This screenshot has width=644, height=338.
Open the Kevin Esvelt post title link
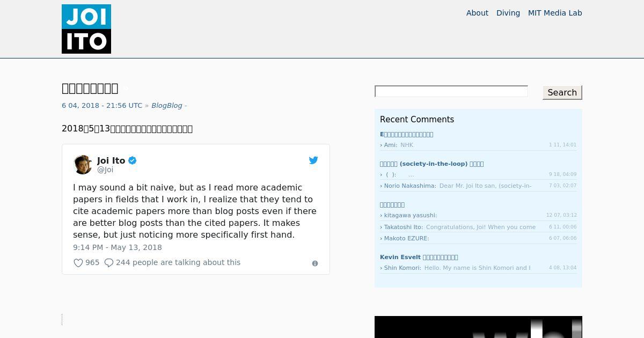419,257
